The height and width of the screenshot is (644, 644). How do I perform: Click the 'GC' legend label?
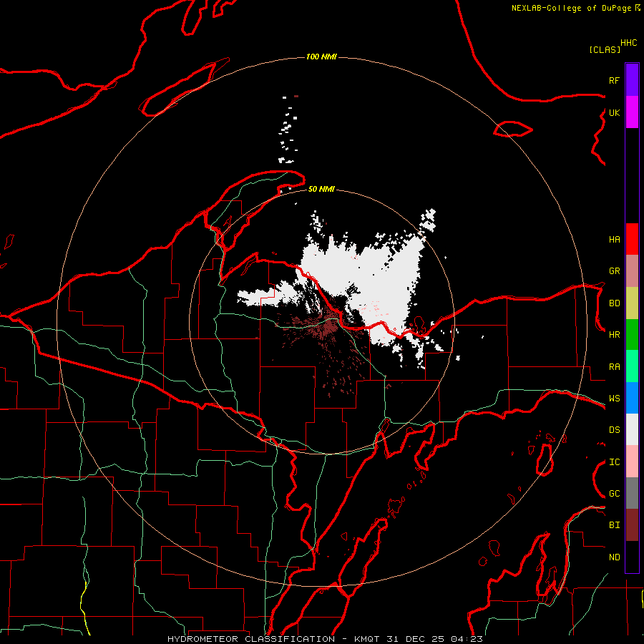point(614,494)
